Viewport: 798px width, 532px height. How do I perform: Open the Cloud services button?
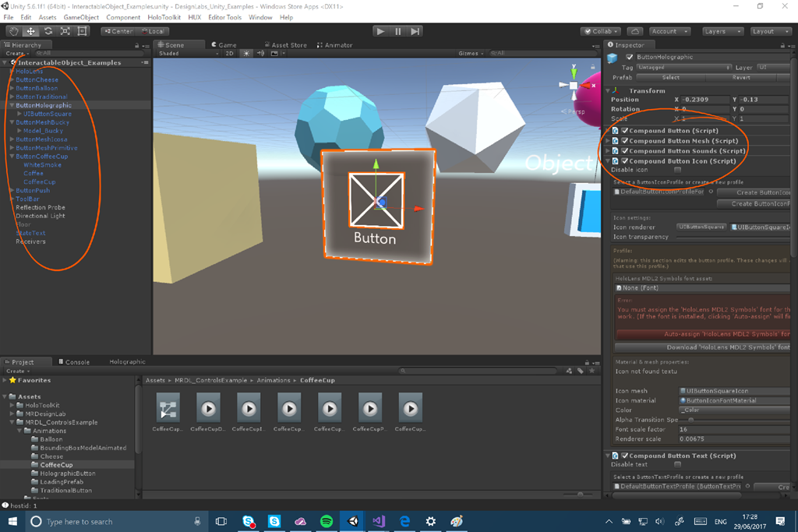coord(634,31)
